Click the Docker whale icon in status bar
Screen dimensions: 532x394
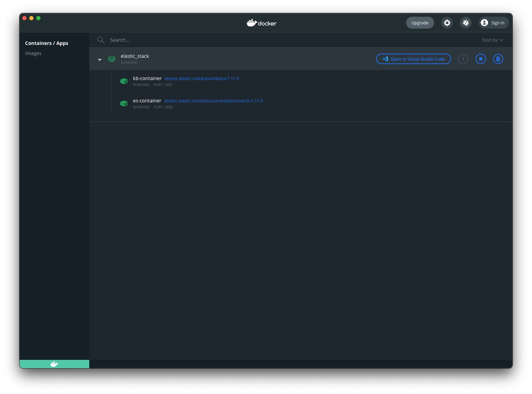click(x=54, y=364)
